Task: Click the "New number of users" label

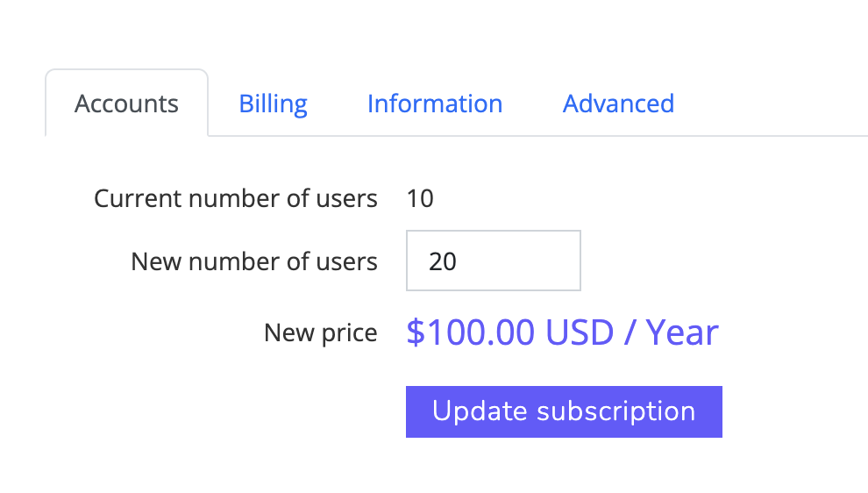Action: coord(254,261)
